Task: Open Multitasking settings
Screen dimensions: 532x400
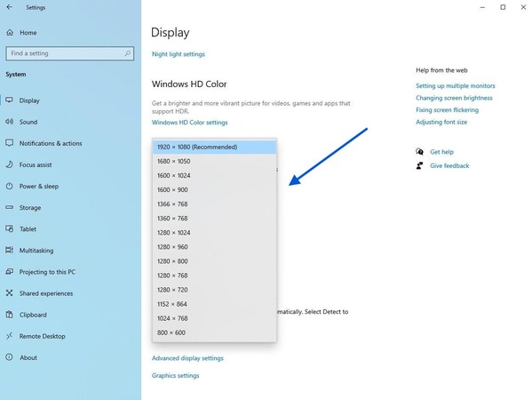Action: [x=36, y=251]
